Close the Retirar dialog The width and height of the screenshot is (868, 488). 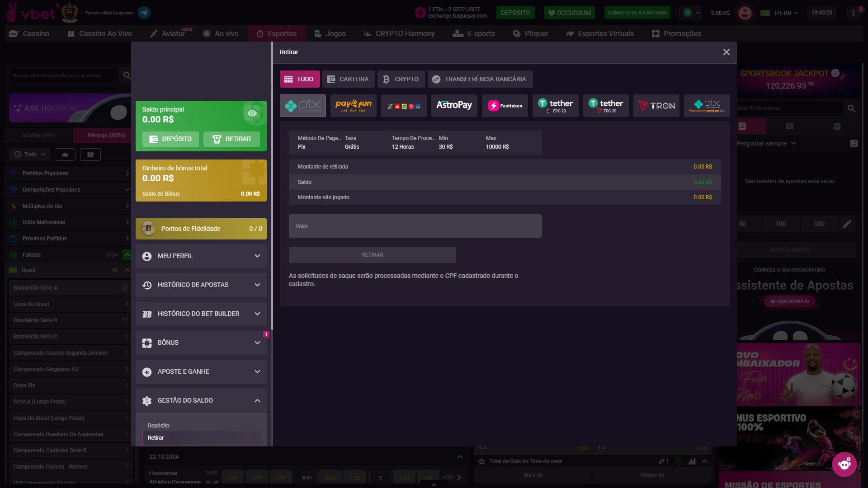(726, 52)
